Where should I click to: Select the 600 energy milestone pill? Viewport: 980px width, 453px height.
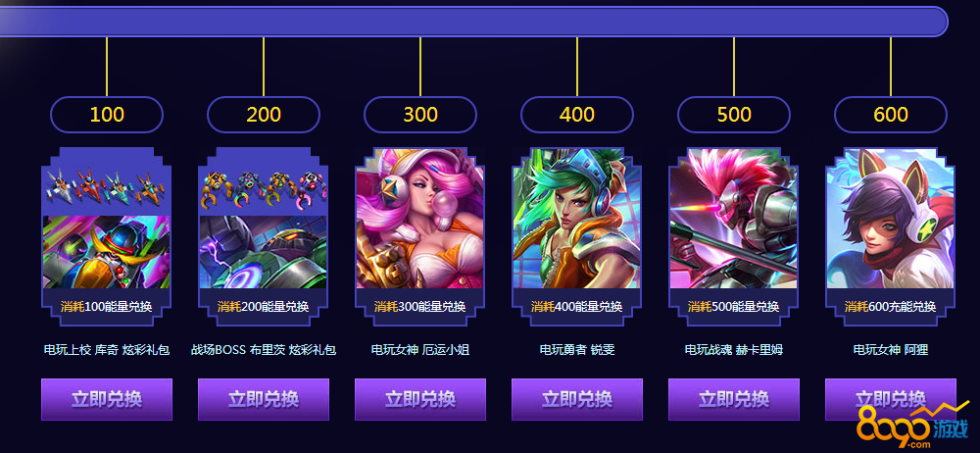(x=891, y=115)
